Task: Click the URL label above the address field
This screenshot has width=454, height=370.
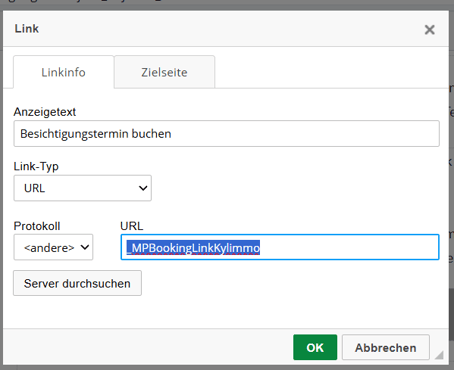Action: point(132,226)
